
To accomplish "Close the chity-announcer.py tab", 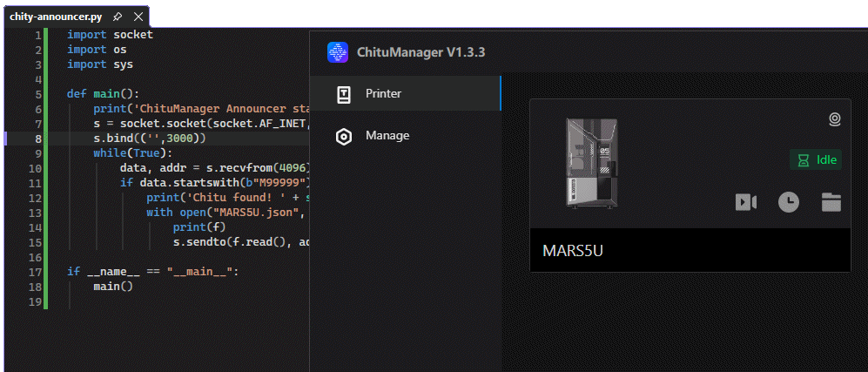I will point(138,17).
